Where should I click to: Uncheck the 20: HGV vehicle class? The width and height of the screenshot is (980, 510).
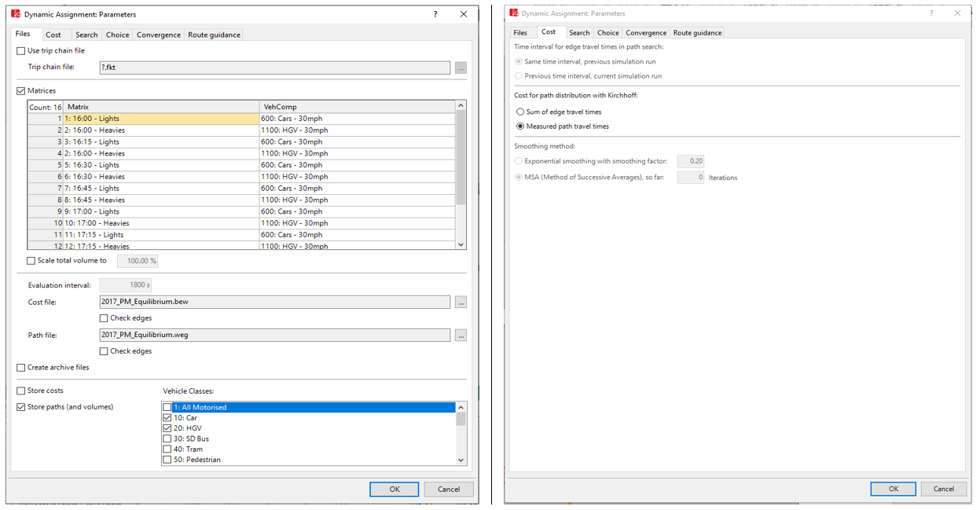click(167, 428)
